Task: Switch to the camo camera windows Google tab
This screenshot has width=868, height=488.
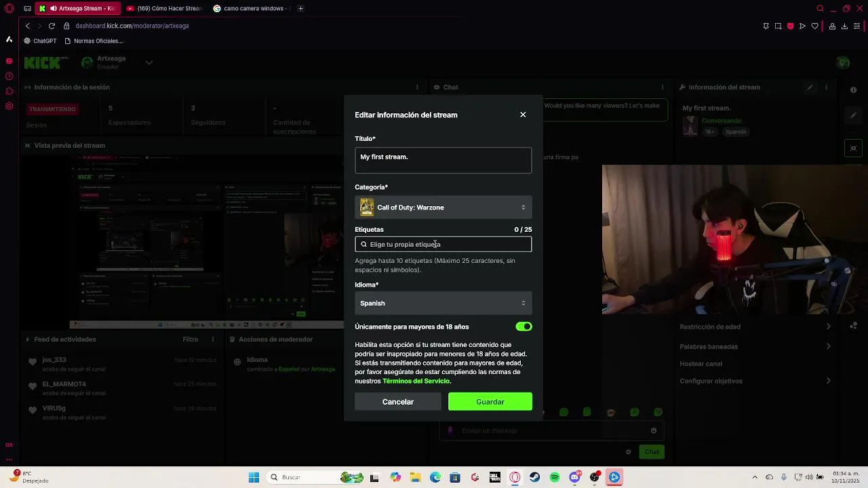Action: click(251, 9)
